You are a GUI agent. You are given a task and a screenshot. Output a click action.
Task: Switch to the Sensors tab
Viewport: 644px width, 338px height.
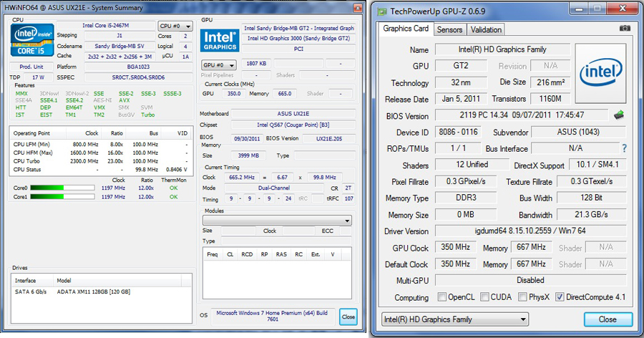[x=449, y=29]
